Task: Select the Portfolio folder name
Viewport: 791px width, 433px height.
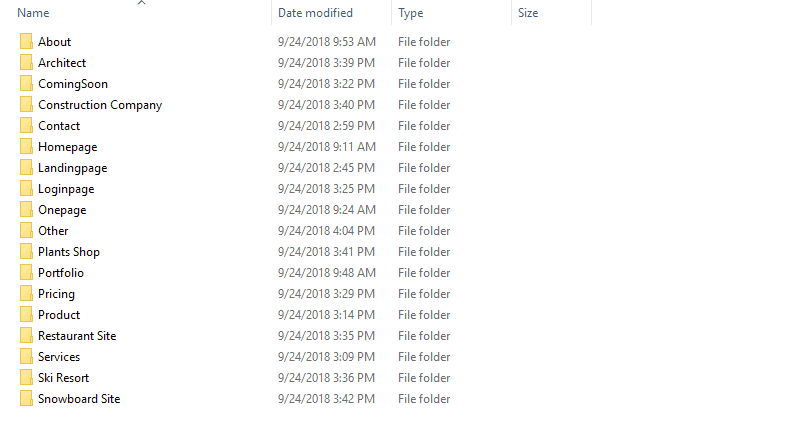Action: 61,273
